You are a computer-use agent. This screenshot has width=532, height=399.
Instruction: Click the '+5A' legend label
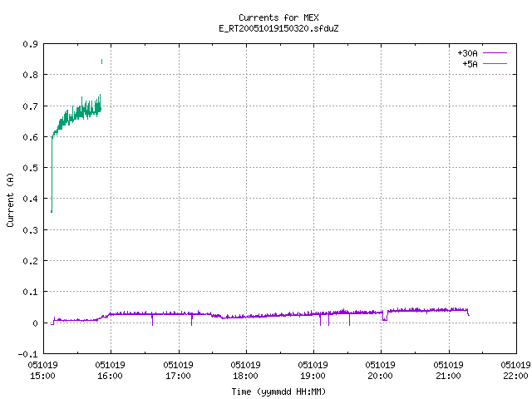pos(470,64)
